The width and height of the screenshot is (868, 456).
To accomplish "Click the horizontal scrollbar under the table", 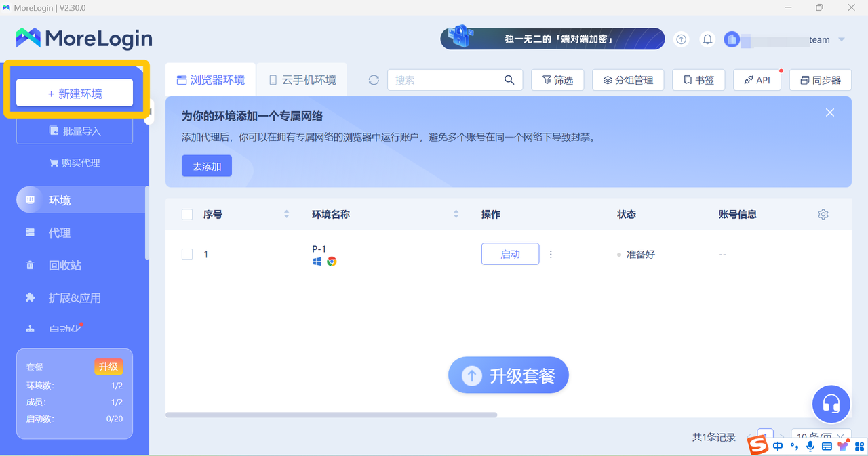I will (x=331, y=415).
